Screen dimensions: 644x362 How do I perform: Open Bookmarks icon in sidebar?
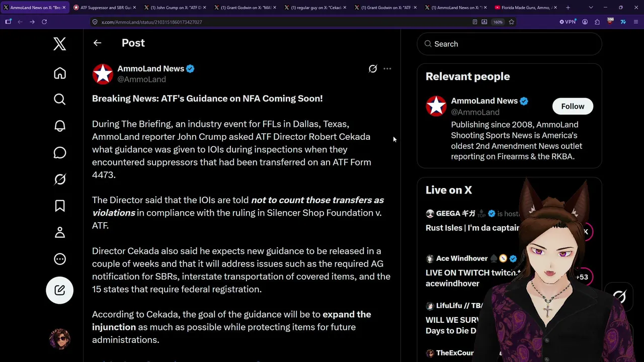60,206
